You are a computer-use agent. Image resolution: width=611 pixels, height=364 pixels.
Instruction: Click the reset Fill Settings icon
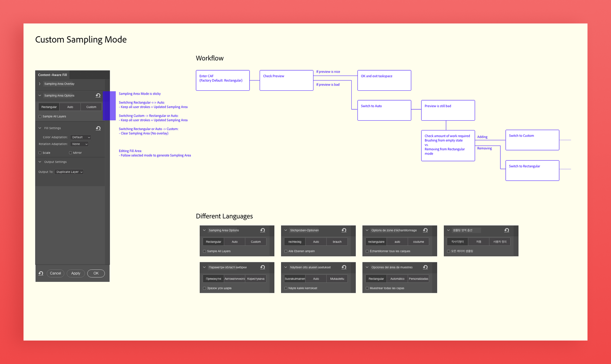99,128
